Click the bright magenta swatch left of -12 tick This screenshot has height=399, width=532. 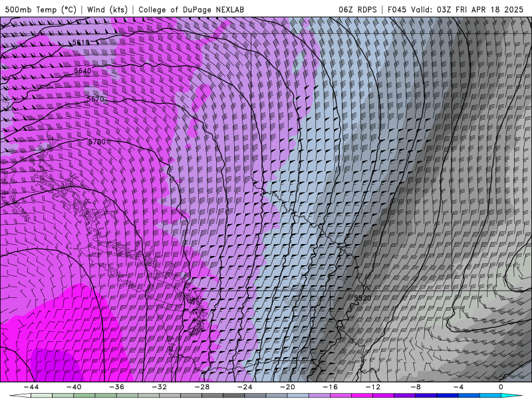(362, 396)
